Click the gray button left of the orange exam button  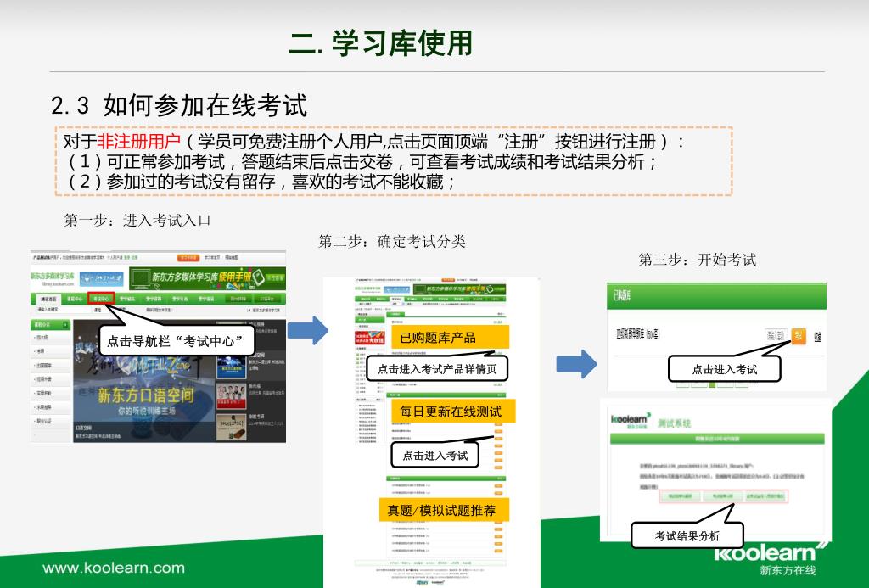point(776,335)
